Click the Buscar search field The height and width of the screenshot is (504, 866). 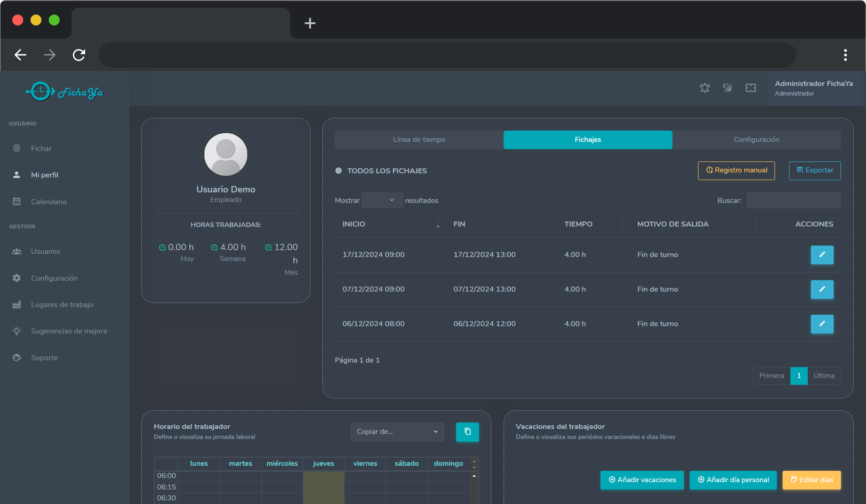(793, 201)
